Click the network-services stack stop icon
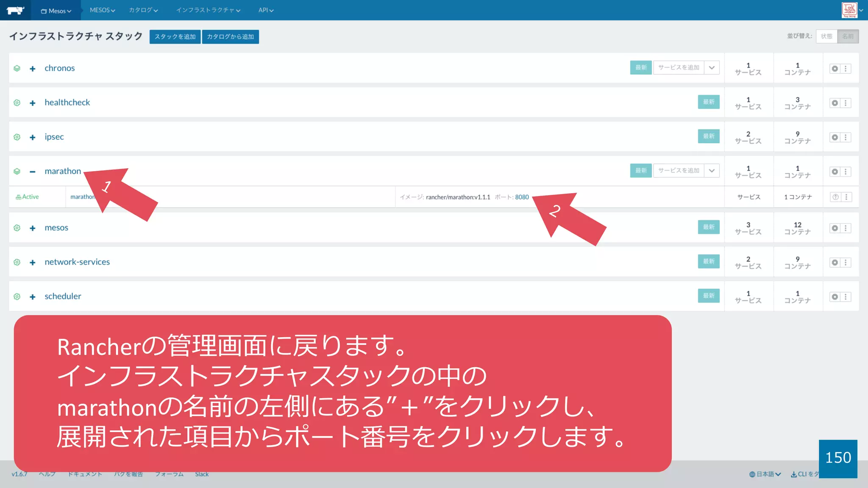Screen dimensions: 868x488 click(x=835, y=263)
